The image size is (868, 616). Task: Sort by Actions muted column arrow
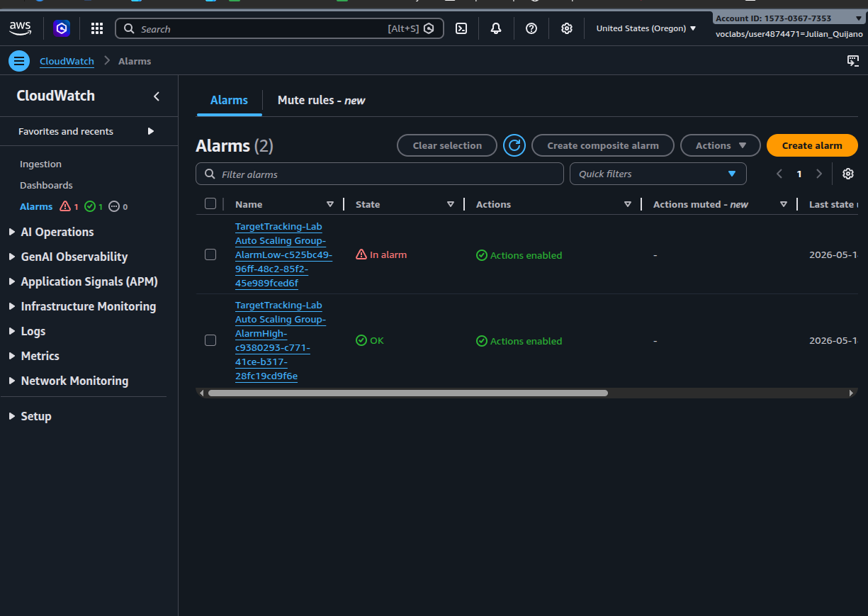click(x=784, y=204)
